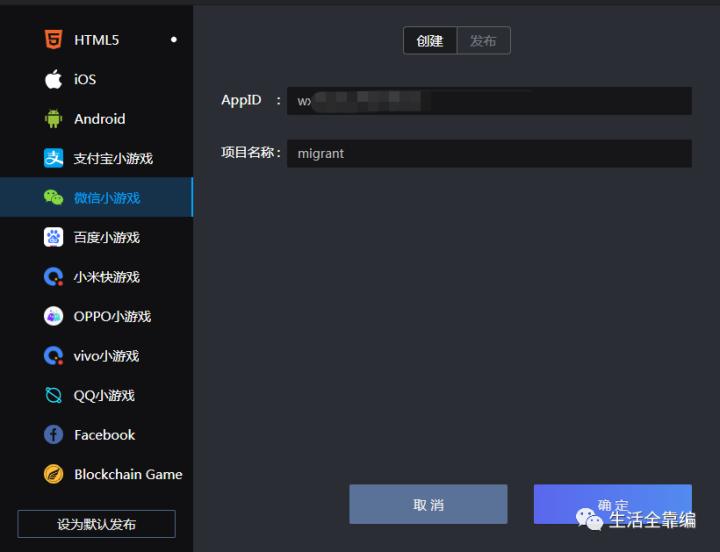Click the Android robot icon

click(53, 118)
